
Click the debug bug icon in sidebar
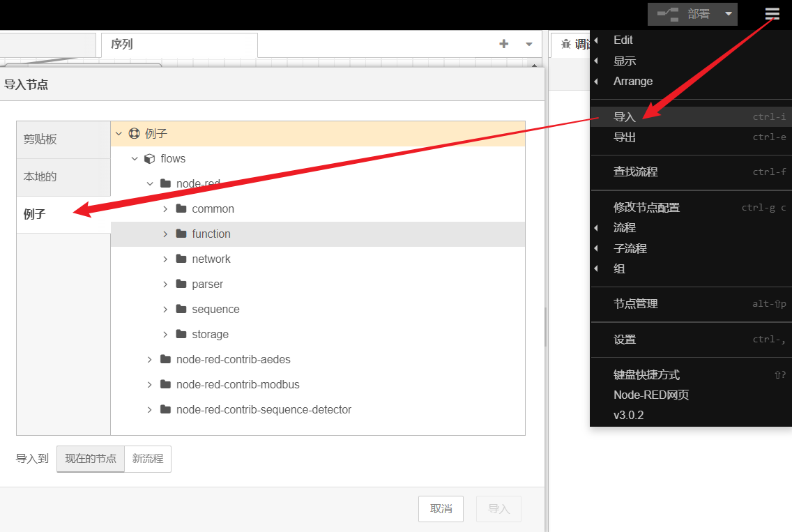coord(565,45)
